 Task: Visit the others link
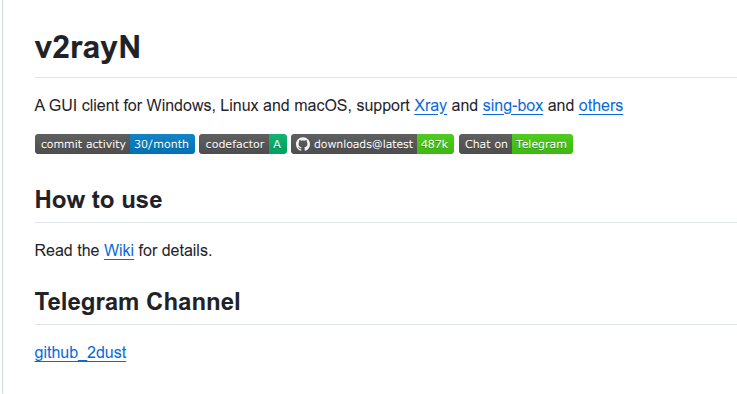tap(601, 105)
